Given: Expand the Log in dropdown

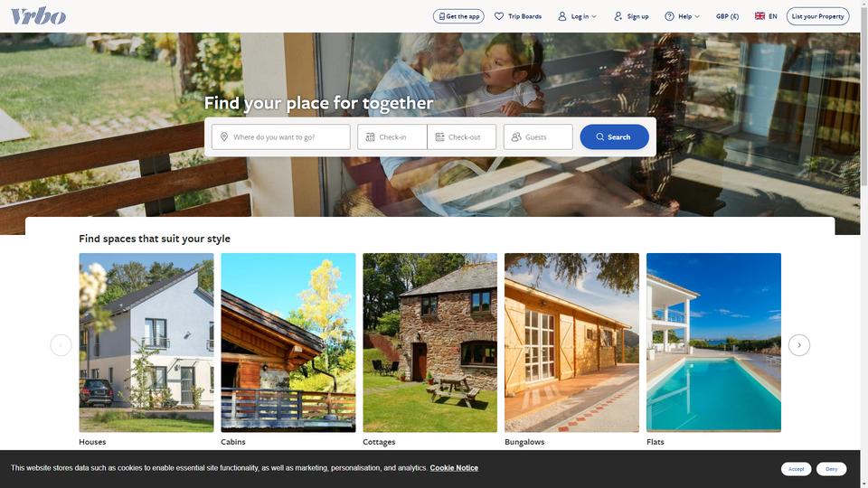Looking at the screenshot, I should tap(578, 16).
